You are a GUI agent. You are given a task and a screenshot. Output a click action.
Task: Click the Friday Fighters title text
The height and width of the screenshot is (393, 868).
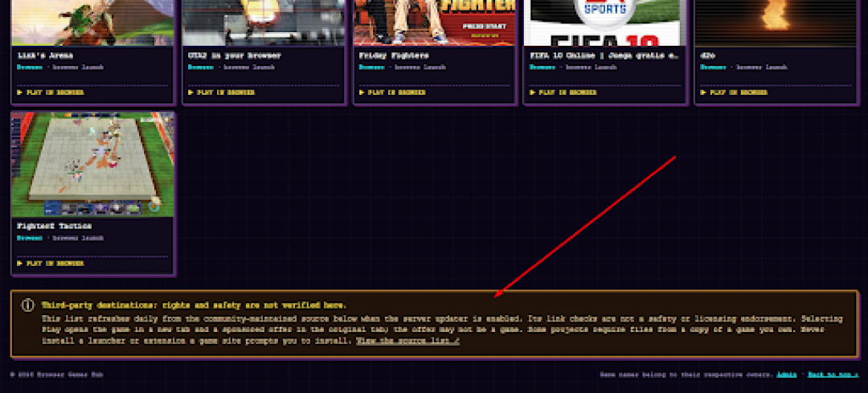tap(394, 56)
